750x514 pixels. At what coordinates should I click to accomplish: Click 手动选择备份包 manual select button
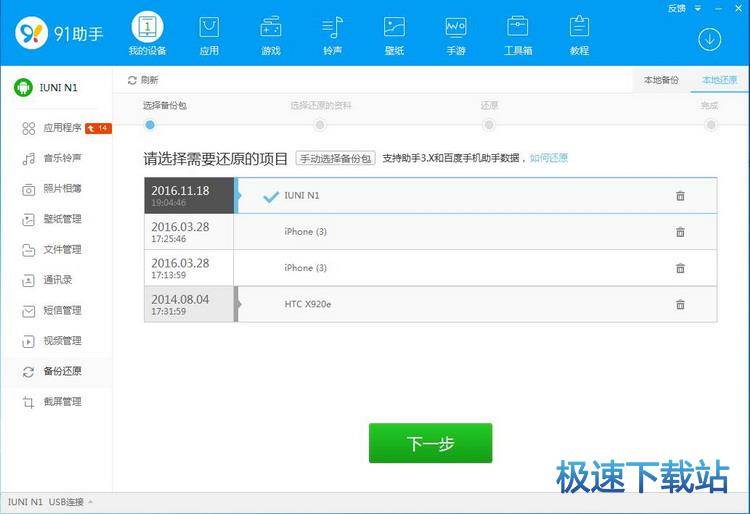335,158
